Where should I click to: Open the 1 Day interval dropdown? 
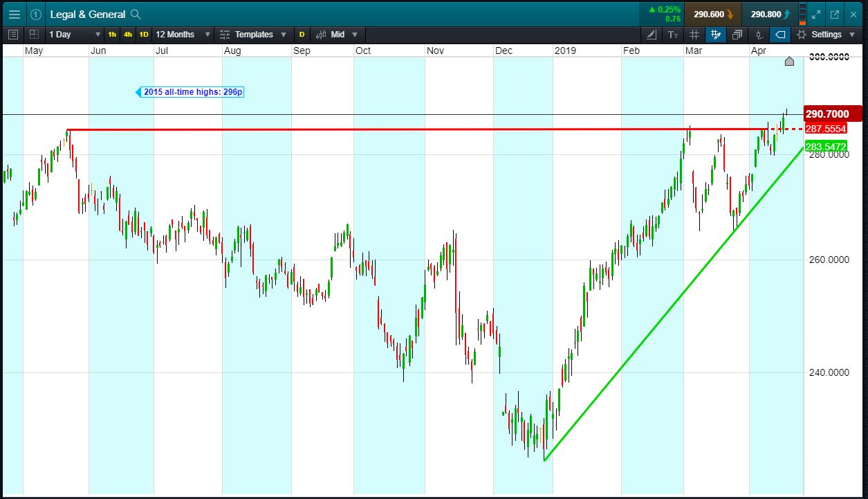point(74,34)
